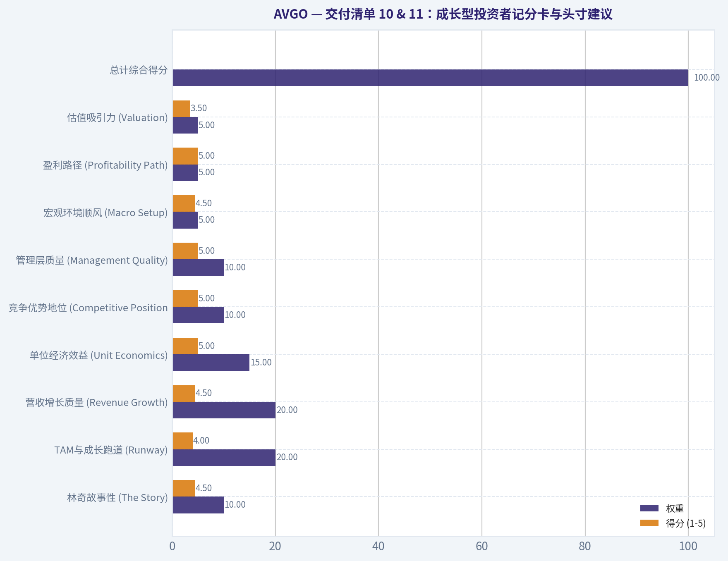Click the 10.00 Management Quality weight value
This screenshot has height=561, width=728.
coord(235,267)
